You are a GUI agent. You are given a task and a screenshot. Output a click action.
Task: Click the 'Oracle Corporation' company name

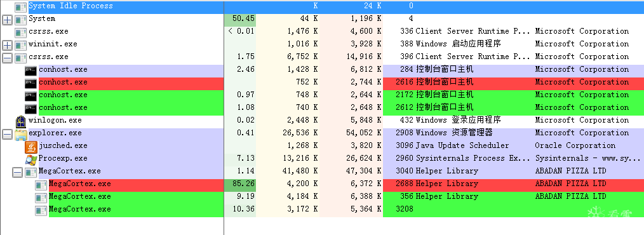tap(575, 145)
